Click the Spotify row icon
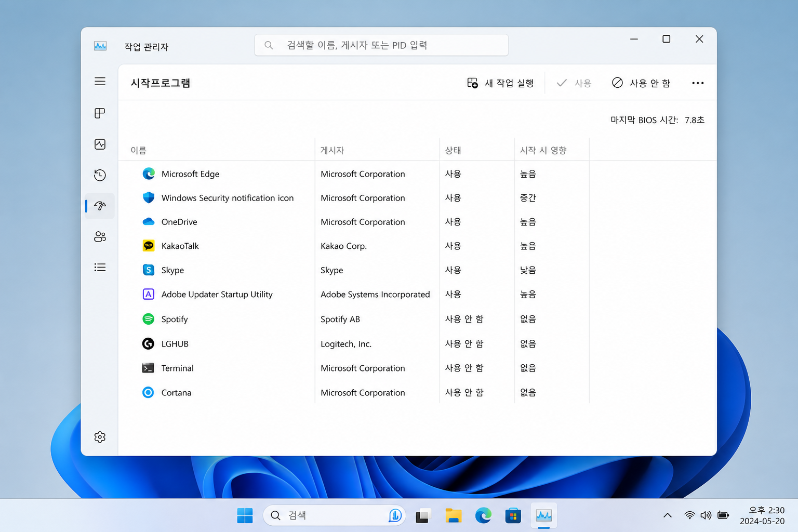This screenshot has width=798, height=532. [149, 319]
